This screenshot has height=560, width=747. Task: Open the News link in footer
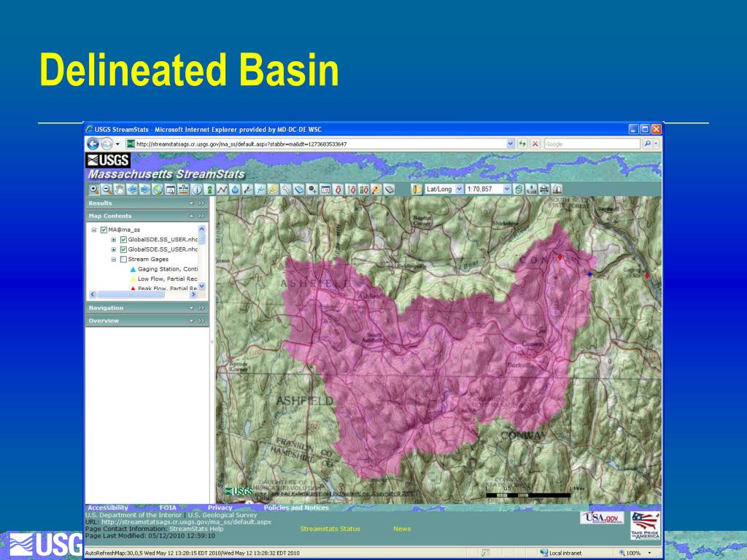tap(402, 529)
